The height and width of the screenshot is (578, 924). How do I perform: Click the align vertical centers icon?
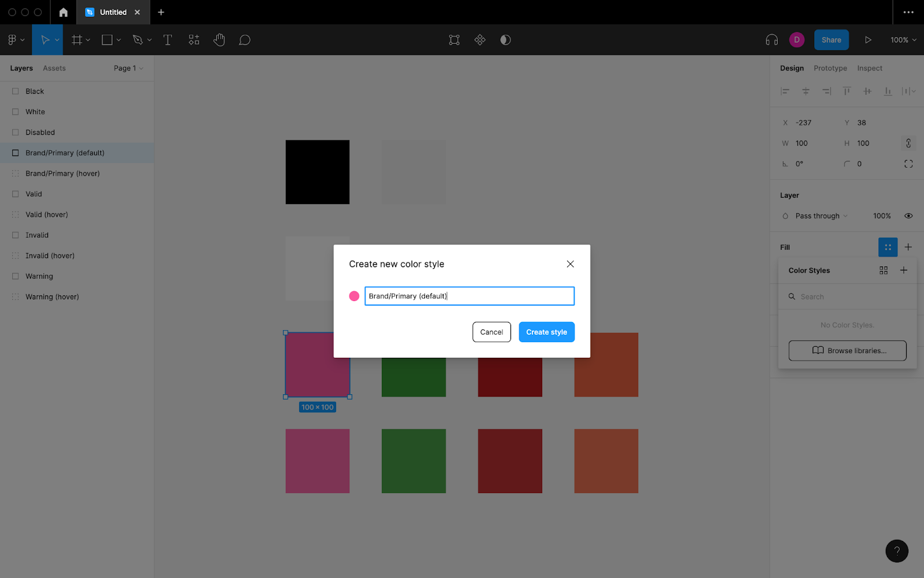(867, 91)
